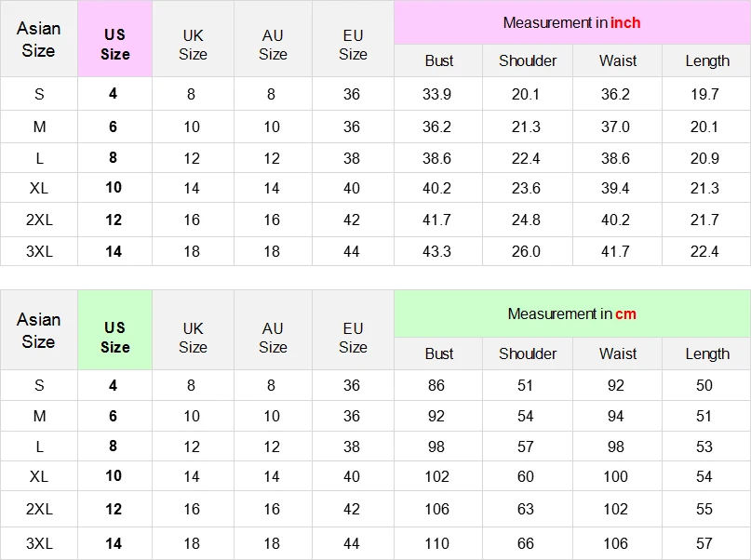Screen dimensions: 751x560
Task: Click the length value 19.7
Action: (x=704, y=94)
